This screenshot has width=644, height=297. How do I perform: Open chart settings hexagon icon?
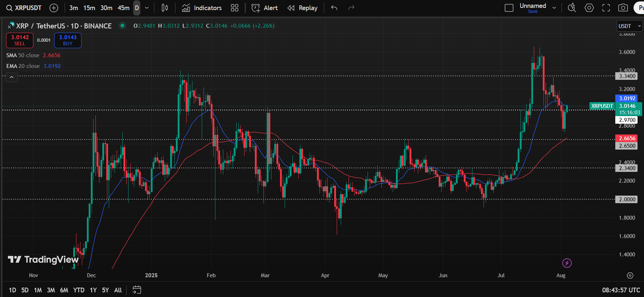[x=589, y=8]
